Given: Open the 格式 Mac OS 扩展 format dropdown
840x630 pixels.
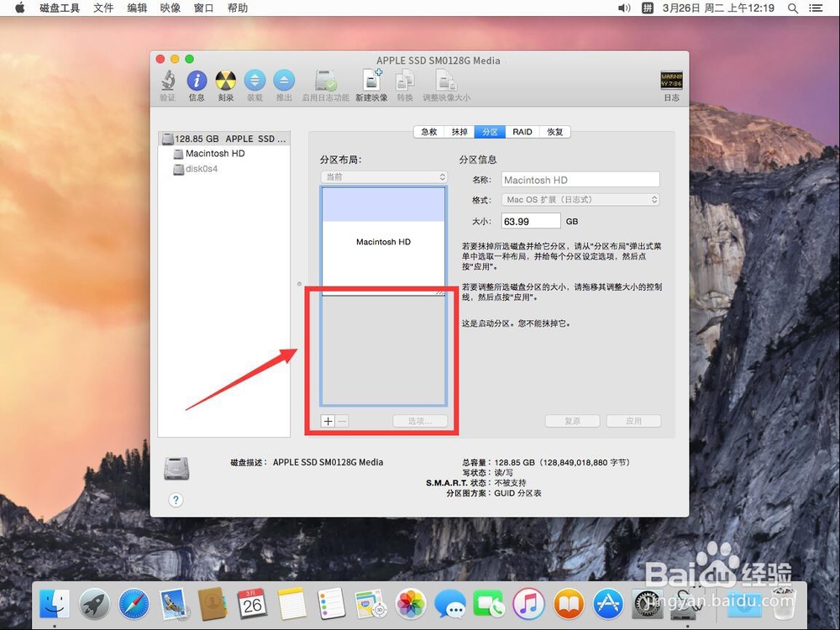Looking at the screenshot, I should [x=580, y=199].
